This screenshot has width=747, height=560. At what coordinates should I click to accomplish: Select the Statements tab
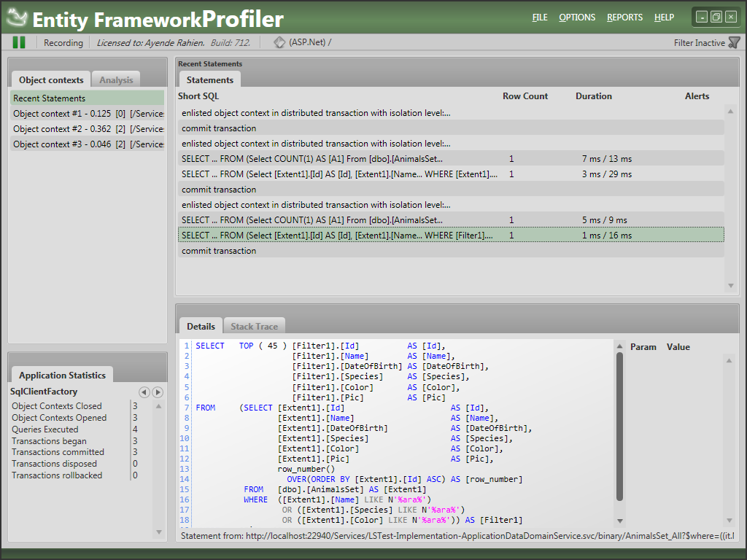tap(209, 79)
